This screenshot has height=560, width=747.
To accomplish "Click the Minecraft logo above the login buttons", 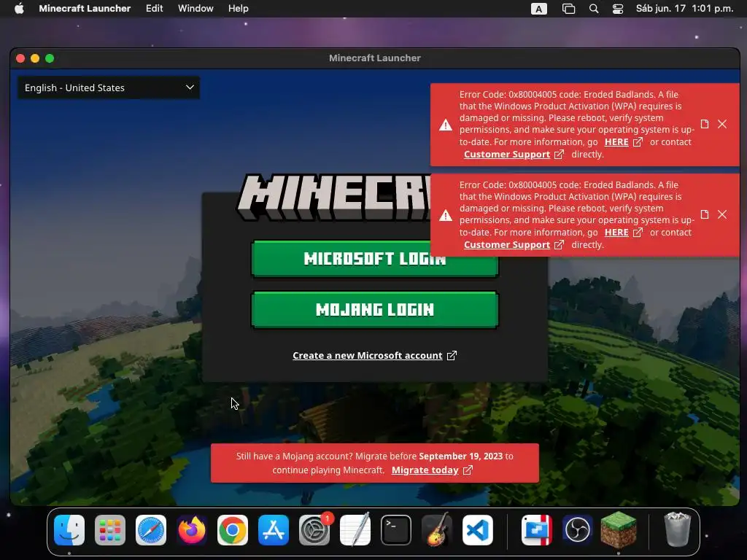I will [x=333, y=198].
